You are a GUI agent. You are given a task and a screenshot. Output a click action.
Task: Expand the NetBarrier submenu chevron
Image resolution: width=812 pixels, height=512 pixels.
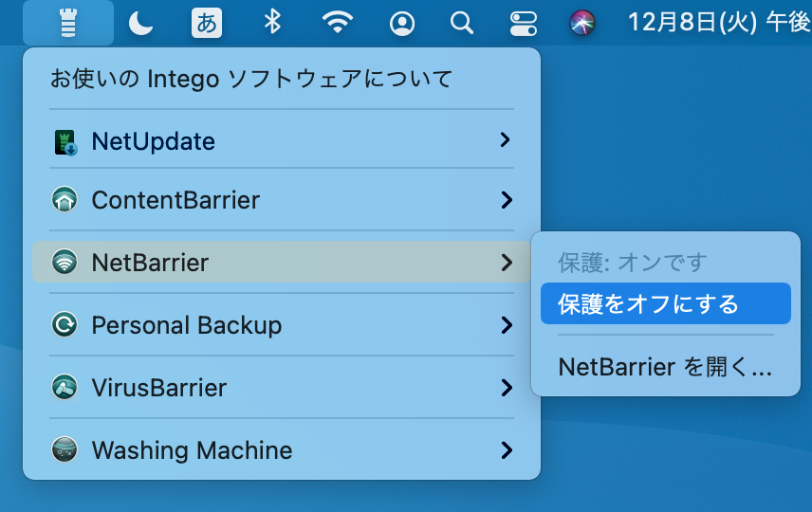pyautogui.click(x=506, y=263)
